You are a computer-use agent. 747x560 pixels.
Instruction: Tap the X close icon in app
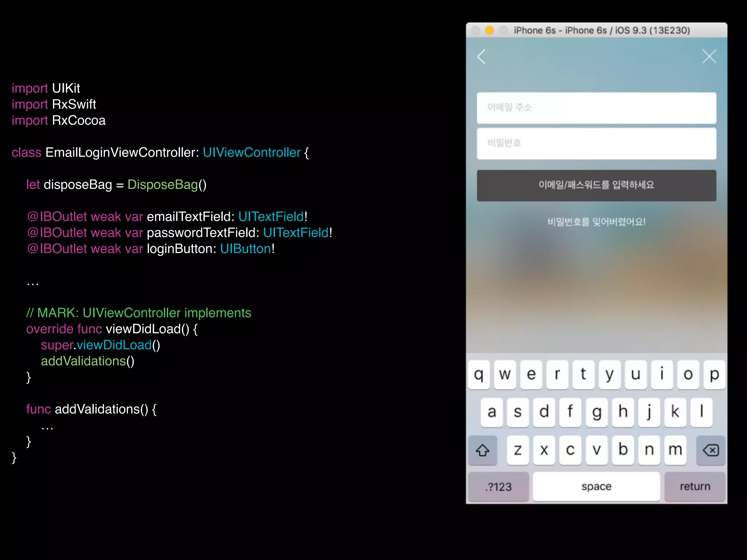(709, 57)
